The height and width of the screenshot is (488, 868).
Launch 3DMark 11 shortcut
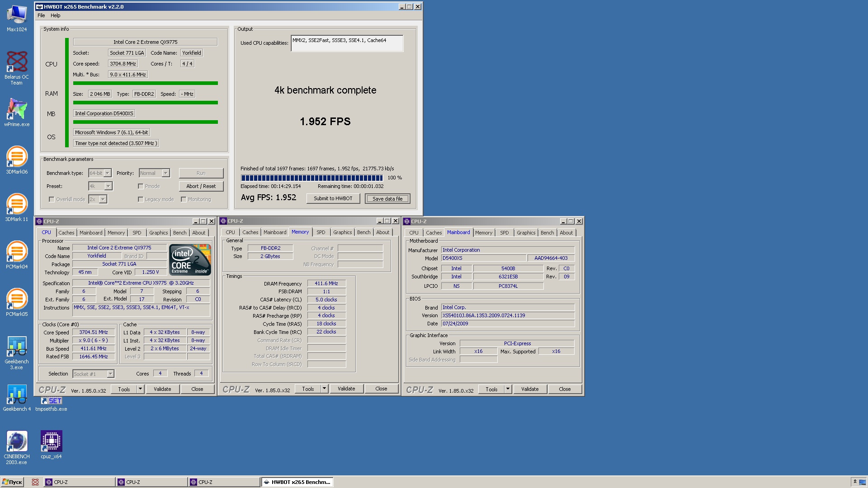(x=17, y=207)
